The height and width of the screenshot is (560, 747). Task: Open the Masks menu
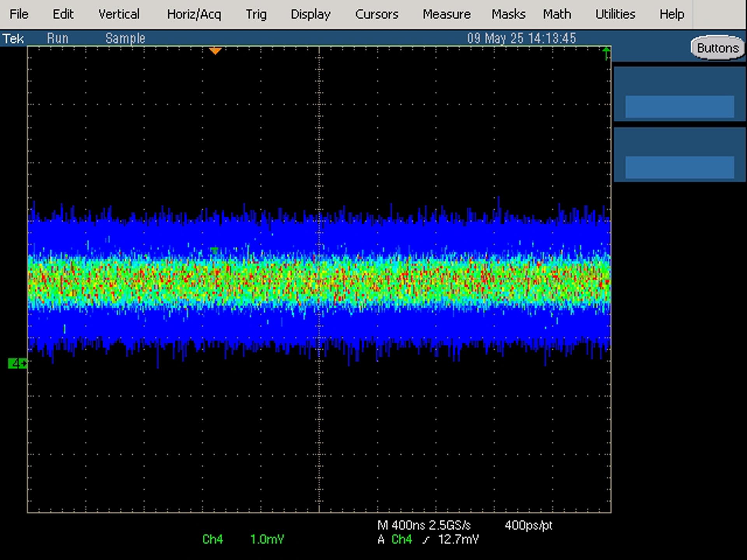508,14
